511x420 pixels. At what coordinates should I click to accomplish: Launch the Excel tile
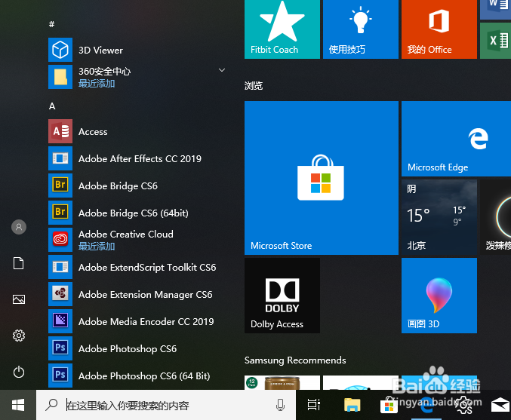[x=496, y=41]
